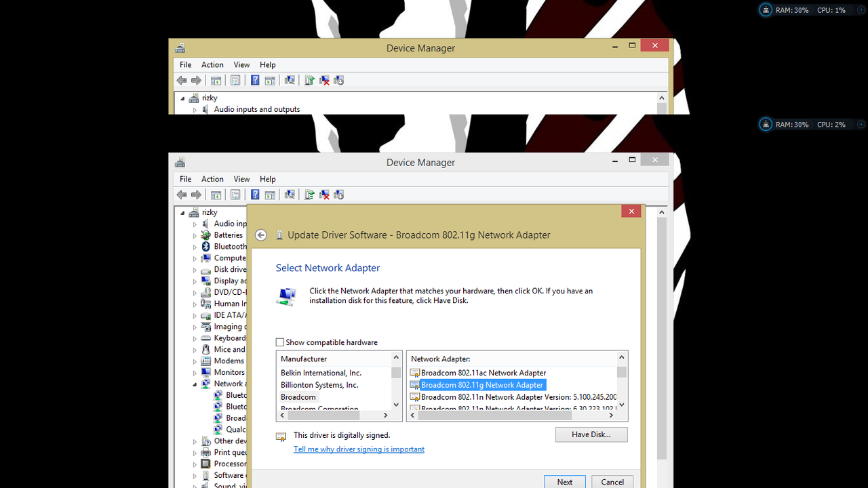Expand the Other devices tree node
This screenshot has height=488, width=868.
pyautogui.click(x=195, y=441)
